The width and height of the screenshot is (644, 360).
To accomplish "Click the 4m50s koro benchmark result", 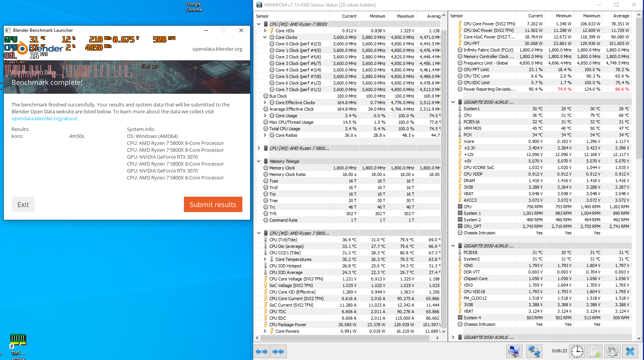I will [x=77, y=136].
